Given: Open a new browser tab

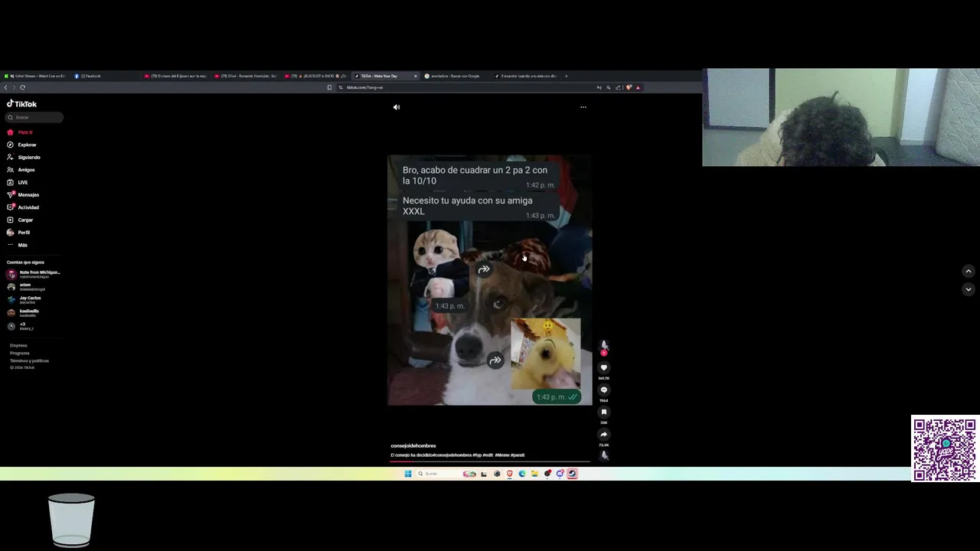Looking at the screenshot, I should click(x=566, y=76).
